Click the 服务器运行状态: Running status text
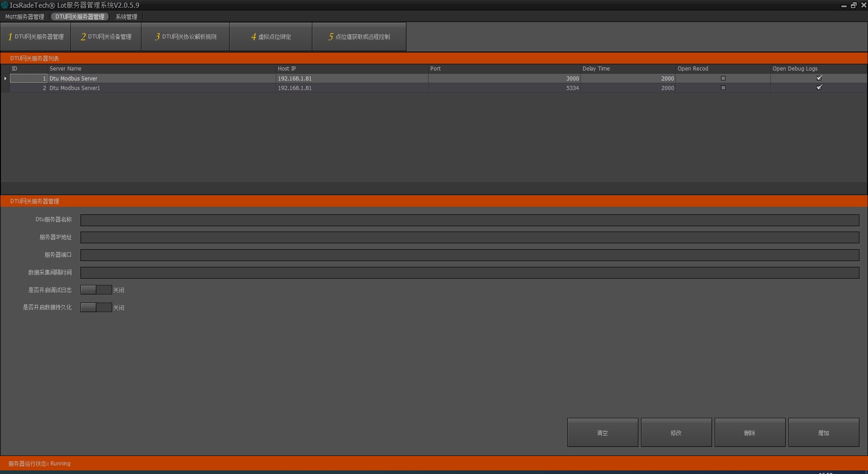Image resolution: width=868 pixels, height=474 pixels. point(39,464)
